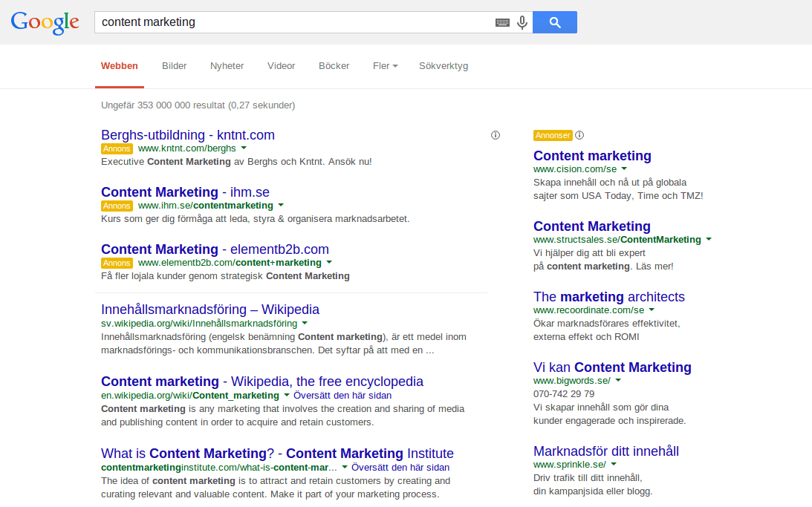Click the search box containing content marketing
Image resolution: width=812 pixels, height=507 pixels.
point(294,22)
